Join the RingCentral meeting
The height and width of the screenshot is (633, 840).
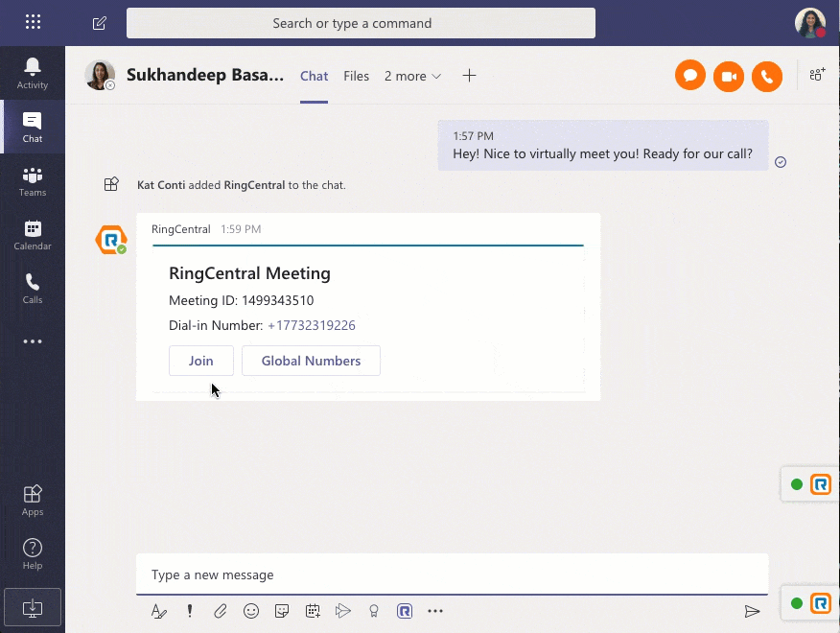coord(201,361)
